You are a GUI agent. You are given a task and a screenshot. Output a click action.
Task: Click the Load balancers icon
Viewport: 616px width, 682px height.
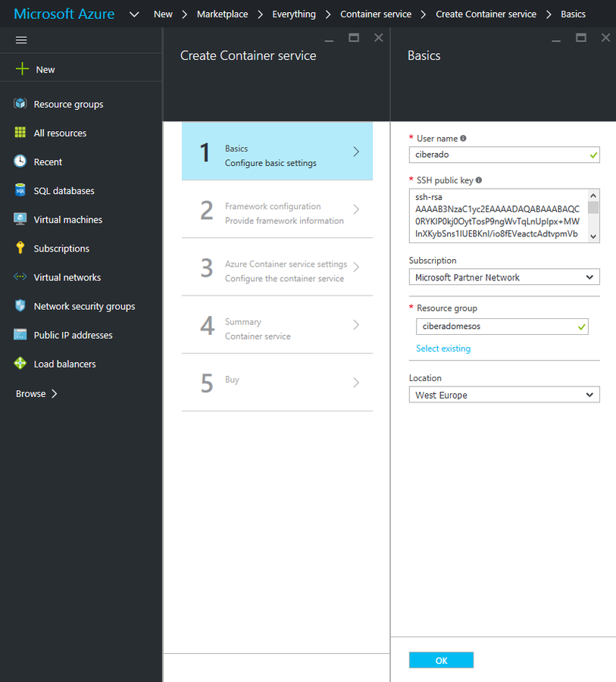click(20, 363)
